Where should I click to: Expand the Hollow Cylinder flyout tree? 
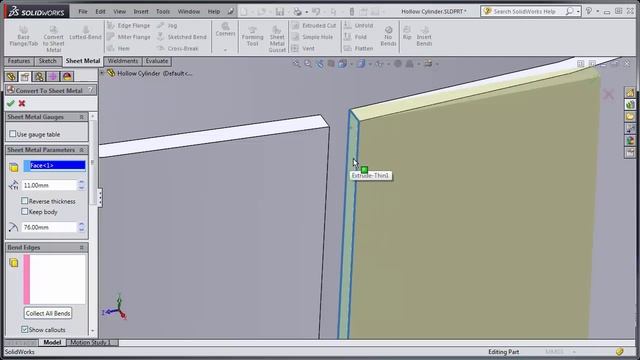tap(102, 73)
